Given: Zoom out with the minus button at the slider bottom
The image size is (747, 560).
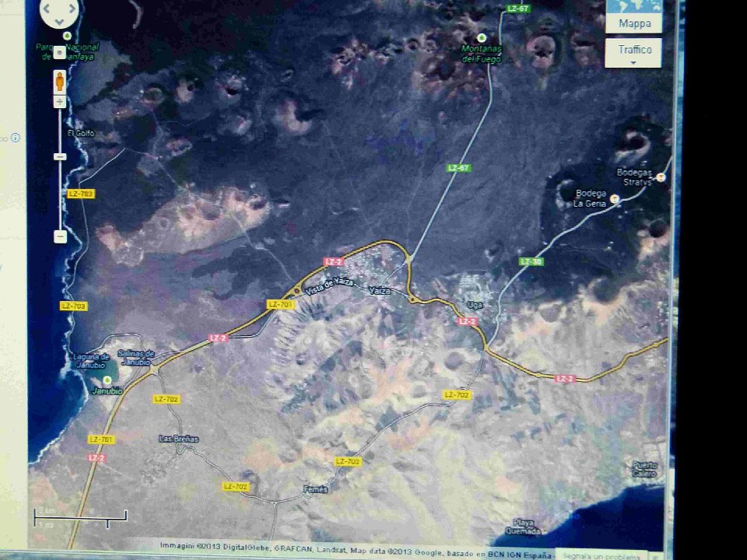Looking at the screenshot, I should [x=60, y=236].
